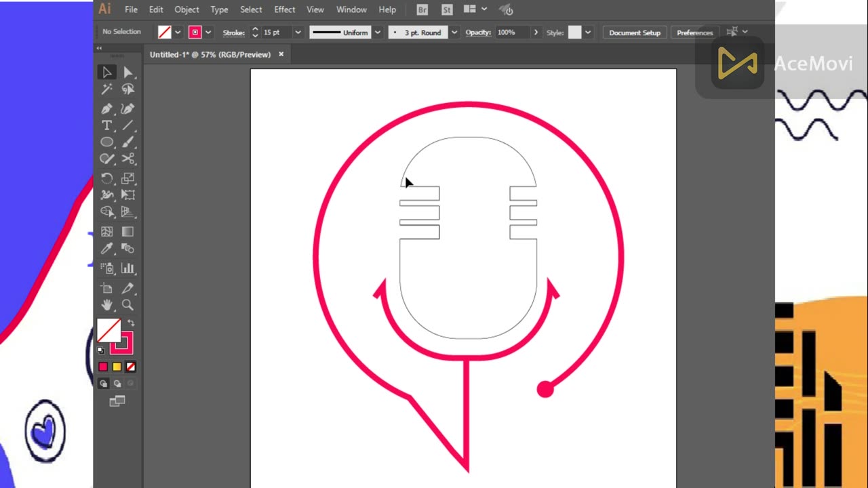The width and height of the screenshot is (868, 488).
Task: Open the Object menu
Action: click(186, 9)
